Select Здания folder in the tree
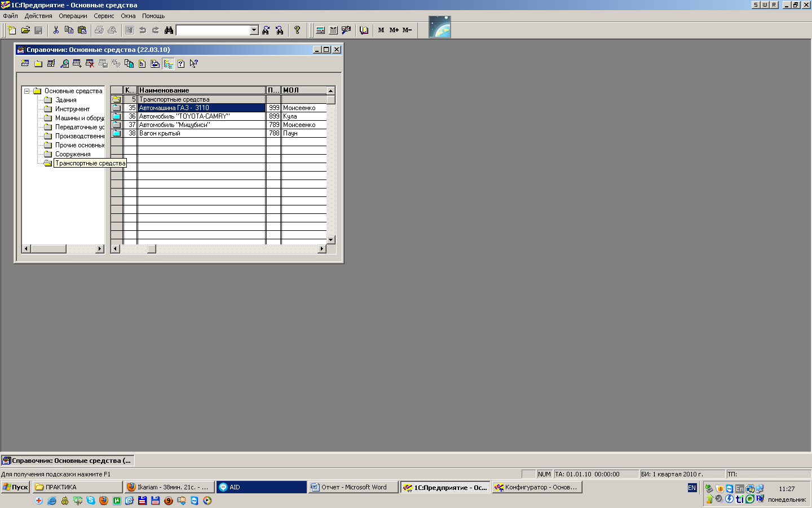Viewport: 812px width, 508px height. pos(65,100)
